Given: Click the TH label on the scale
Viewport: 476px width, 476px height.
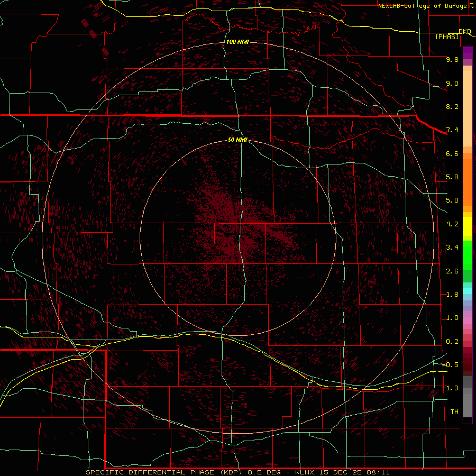Looking at the screenshot, I should point(454,412).
